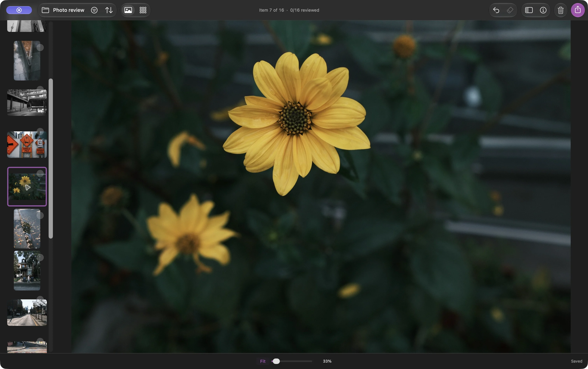Click the Fit zoom button
588x369 pixels.
[263, 361]
